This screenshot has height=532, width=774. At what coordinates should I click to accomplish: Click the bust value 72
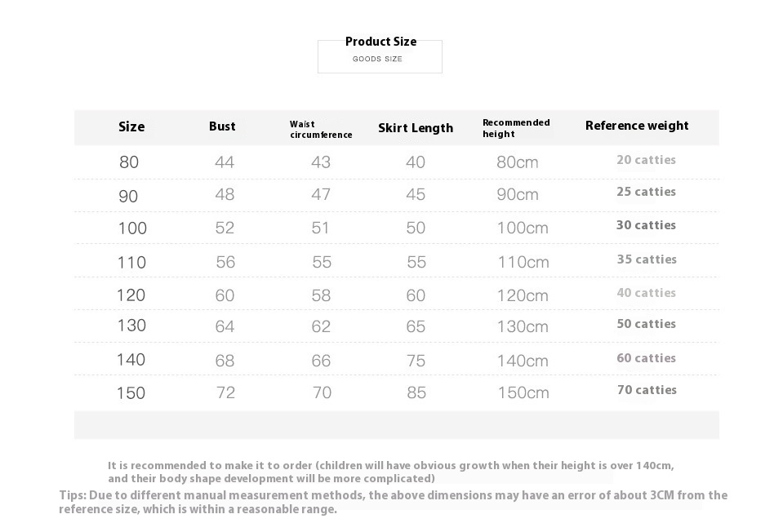(225, 393)
